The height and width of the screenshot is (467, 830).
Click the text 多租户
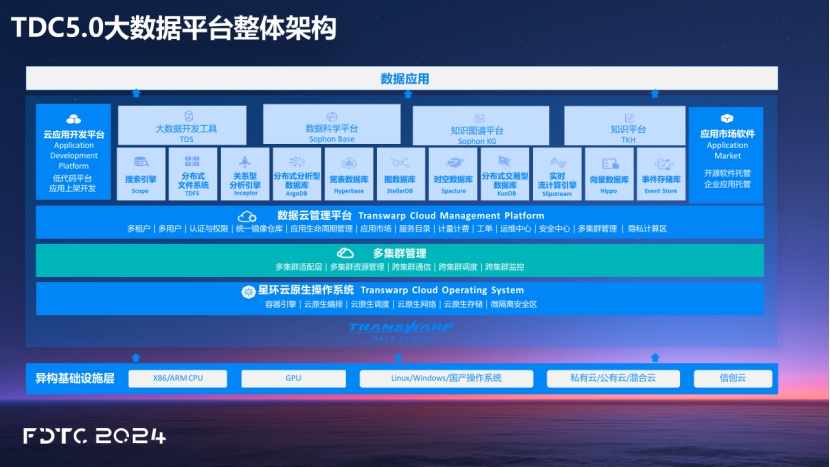138,229
